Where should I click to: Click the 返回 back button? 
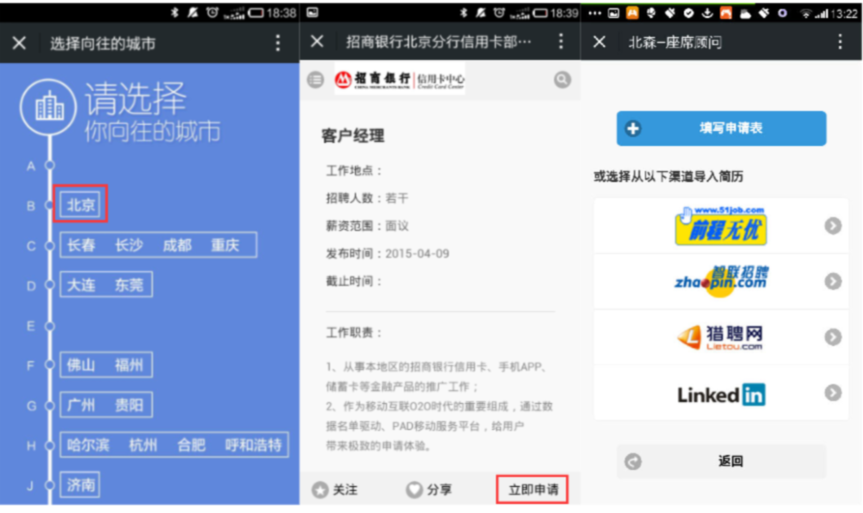721,461
